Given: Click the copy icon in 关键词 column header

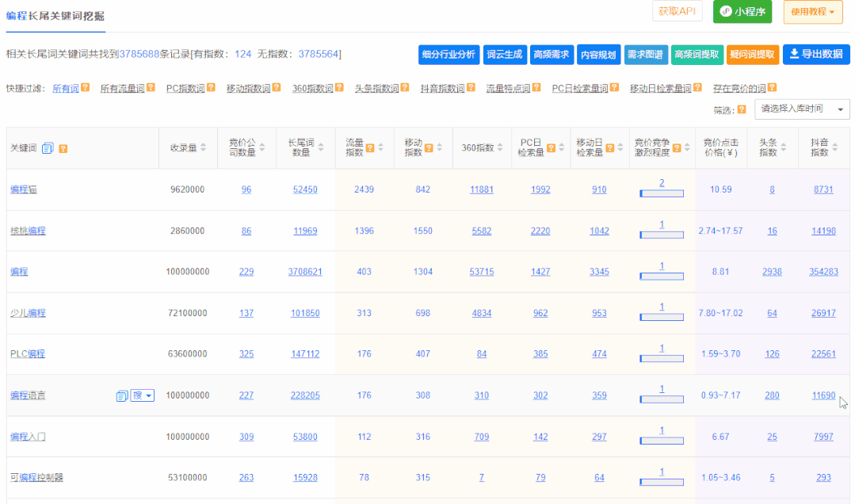Looking at the screenshot, I should pyautogui.click(x=48, y=148).
